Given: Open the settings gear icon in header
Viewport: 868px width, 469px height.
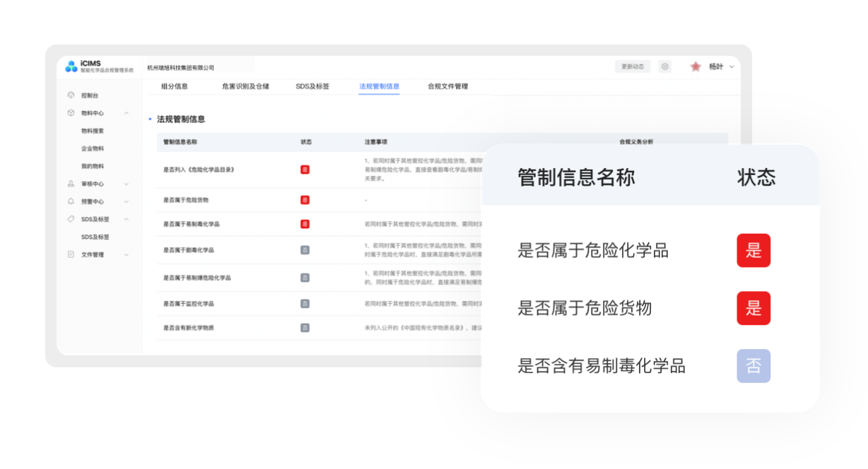Looking at the screenshot, I should tap(664, 66).
